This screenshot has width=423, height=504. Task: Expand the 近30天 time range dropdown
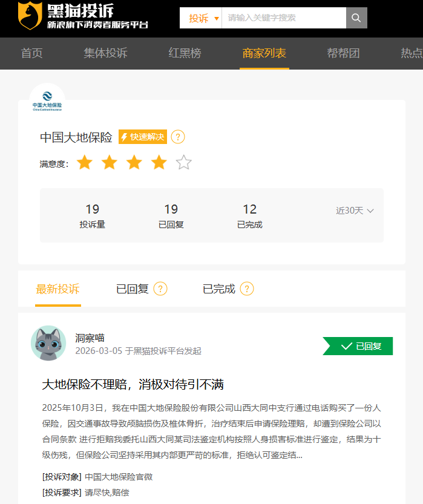(355, 211)
